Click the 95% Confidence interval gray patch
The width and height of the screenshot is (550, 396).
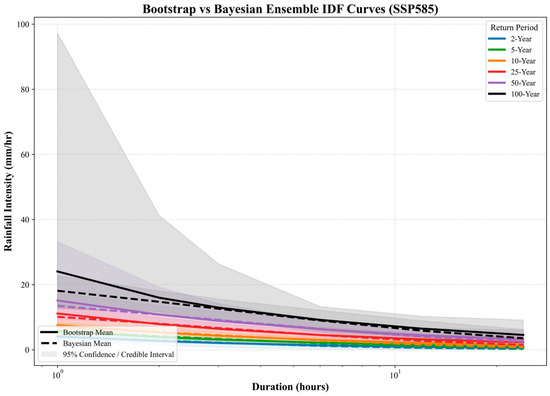pyautogui.click(x=49, y=354)
